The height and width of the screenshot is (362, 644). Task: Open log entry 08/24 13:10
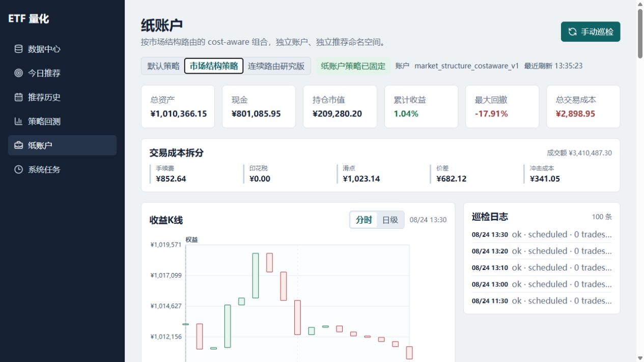[542, 268]
